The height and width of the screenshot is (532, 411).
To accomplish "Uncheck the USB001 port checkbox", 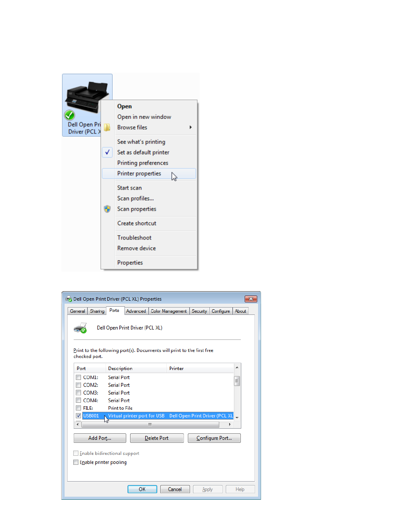I will (x=78, y=416).
